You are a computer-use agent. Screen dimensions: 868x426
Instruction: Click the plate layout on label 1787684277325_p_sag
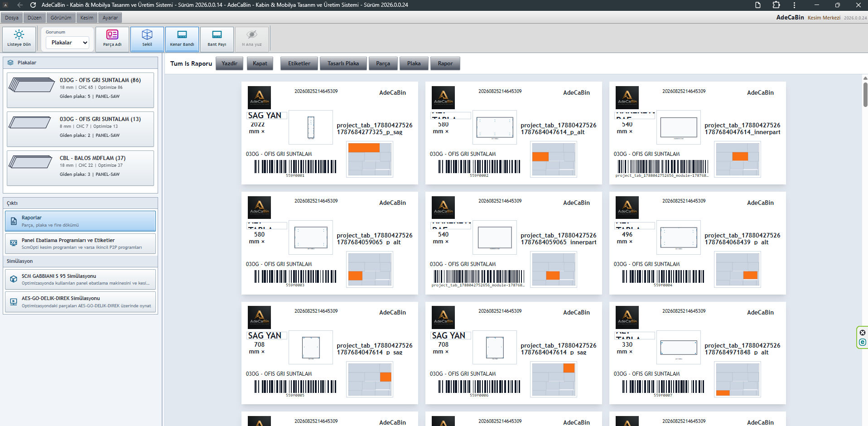tap(370, 159)
